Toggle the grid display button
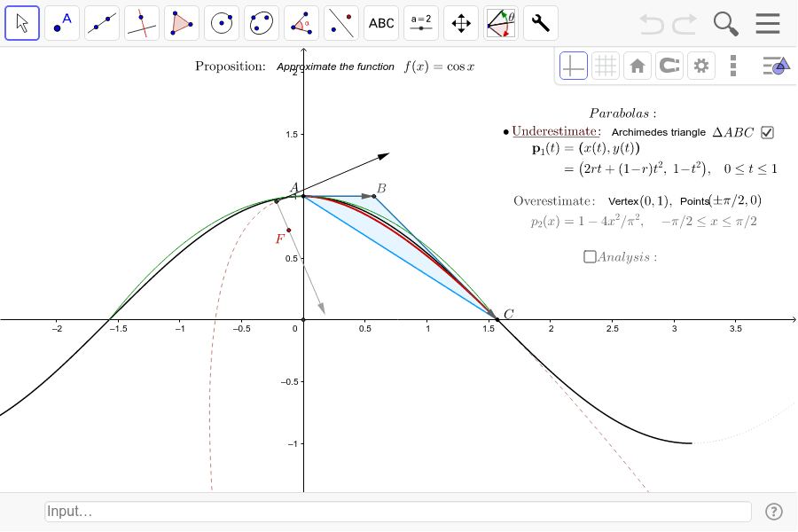 click(606, 66)
